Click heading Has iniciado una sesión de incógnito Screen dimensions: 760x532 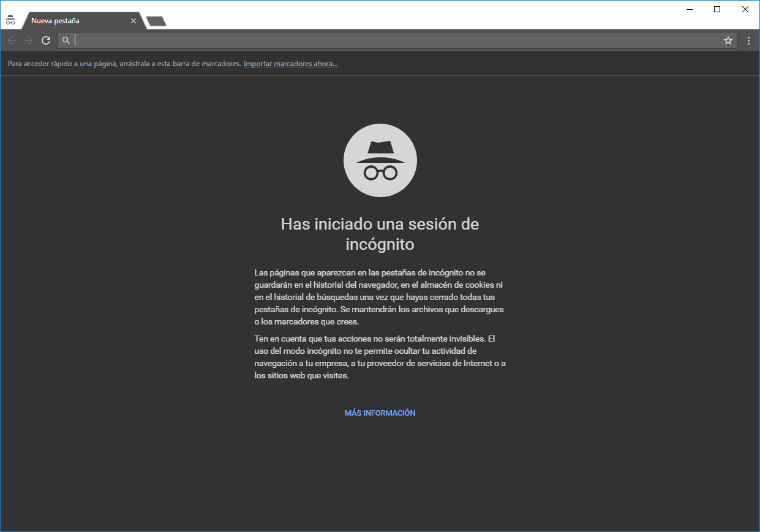(380, 234)
